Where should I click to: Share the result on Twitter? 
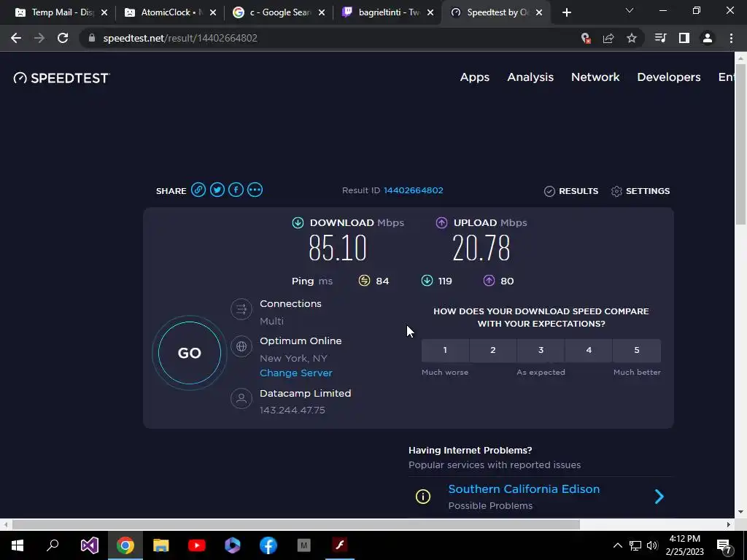coord(217,190)
